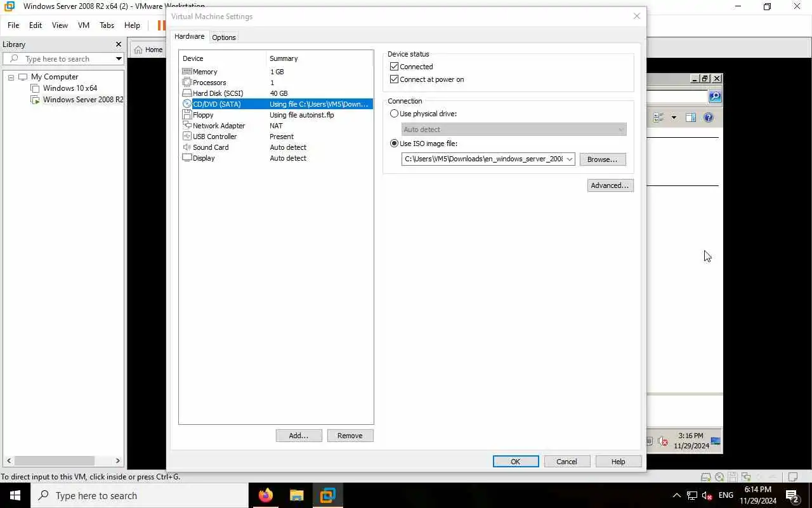Click the CD/DVD status icon in the VMware status bar
The width and height of the screenshot is (812, 508).
click(x=719, y=477)
